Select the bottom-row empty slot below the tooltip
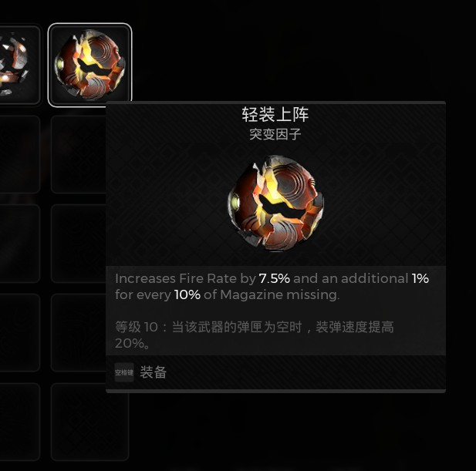The image size is (476, 471). click(x=89, y=422)
